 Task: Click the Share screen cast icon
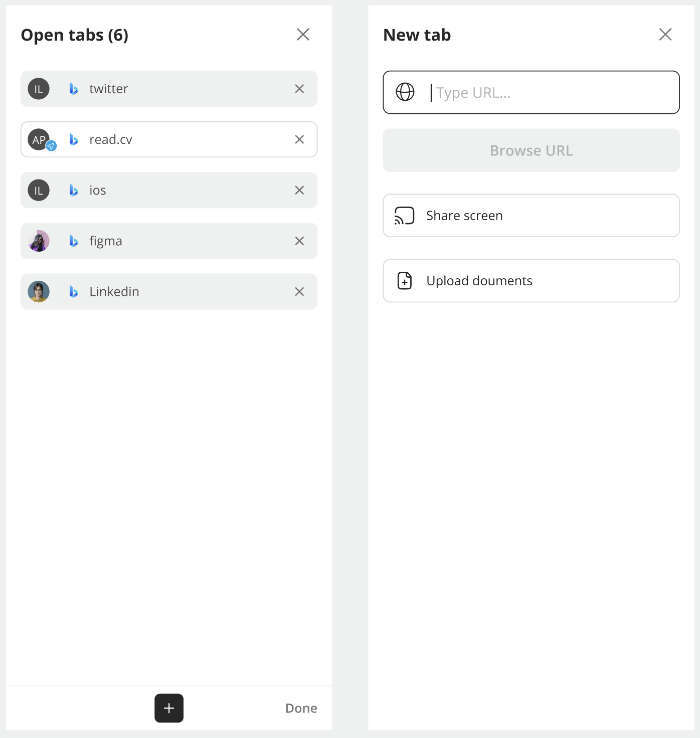[x=404, y=216]
